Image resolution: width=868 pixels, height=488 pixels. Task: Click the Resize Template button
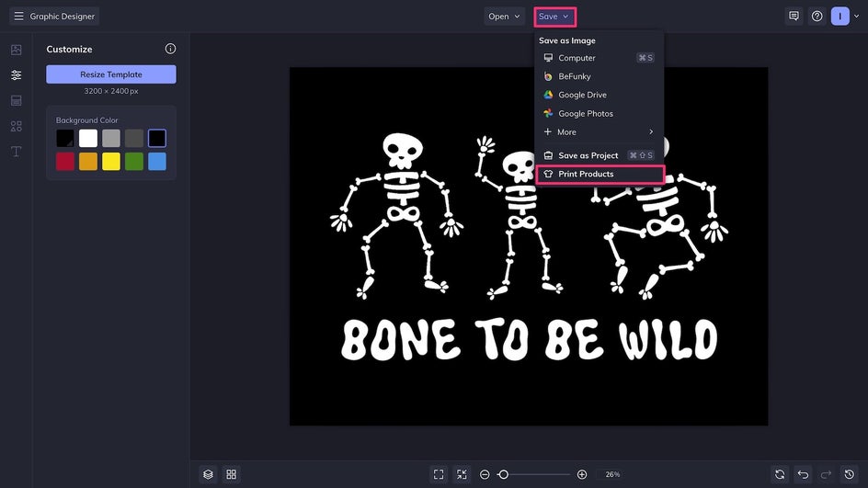coord(111,74)
